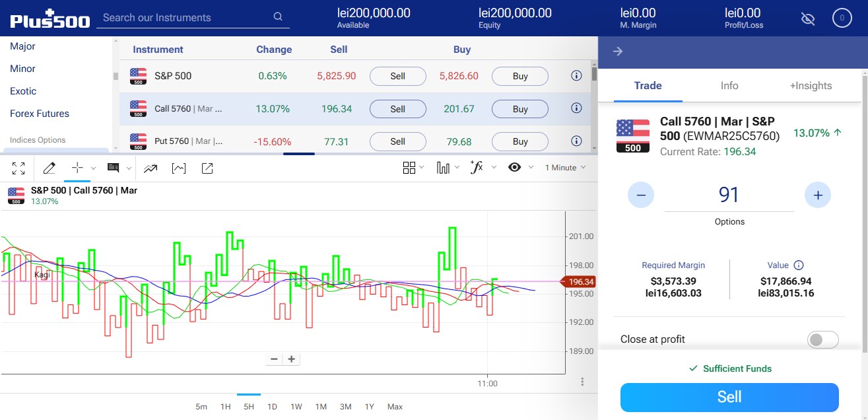This screenshot has height=420, width=868.
Task: Click the Plus500 logo
Action: 50,18
